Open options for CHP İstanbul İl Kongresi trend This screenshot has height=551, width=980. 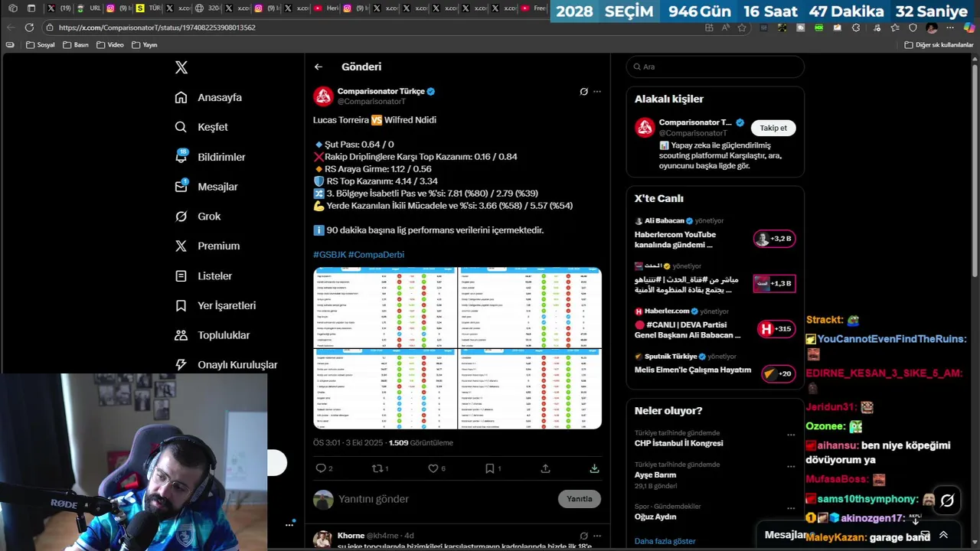[791, 435]
